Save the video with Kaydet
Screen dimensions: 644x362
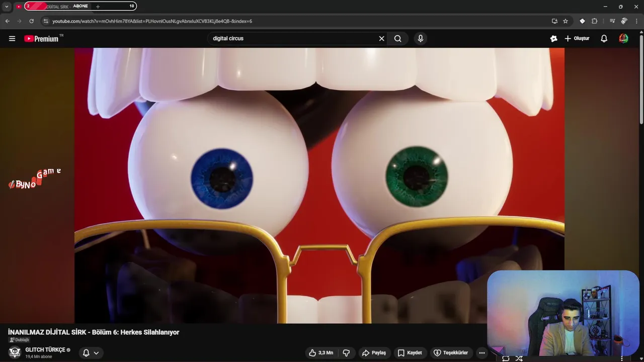[x=410, y=353]
